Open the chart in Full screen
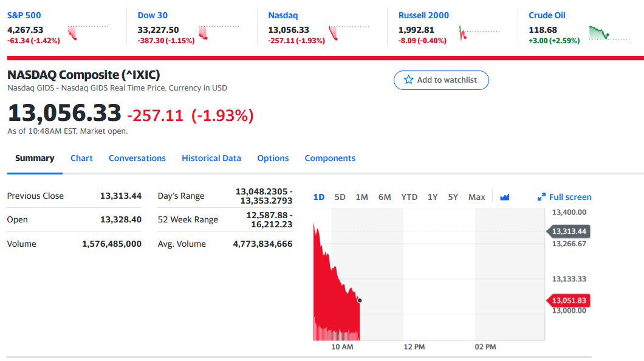The image size is (644, 361). [564, 197]
